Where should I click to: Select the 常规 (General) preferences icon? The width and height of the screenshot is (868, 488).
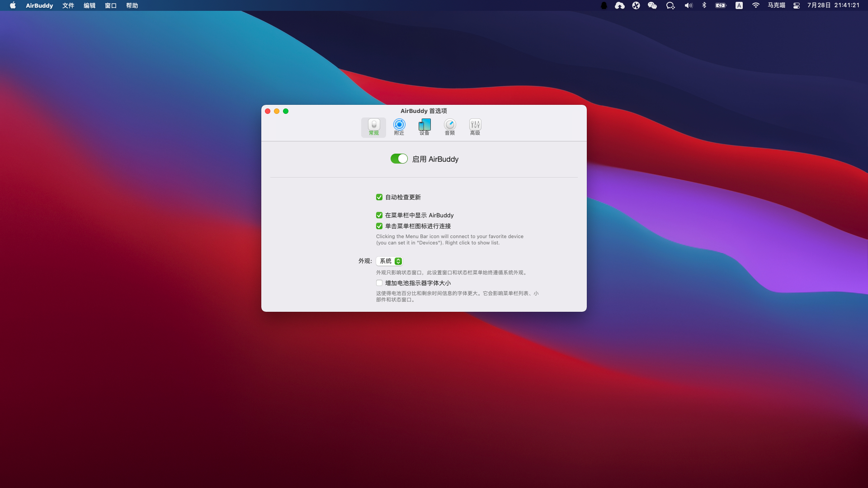pyautogui.click(x=373, y=127)
